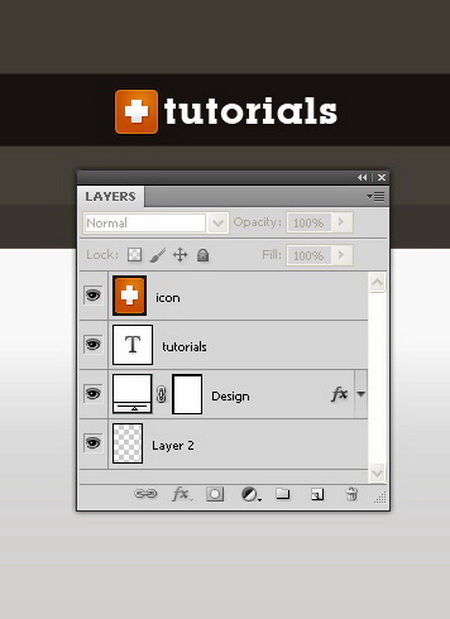Create new fill or adjustment layer icon
Viewport: 450px width, 619px height.
pyautogui.click(x=251, y=494)
